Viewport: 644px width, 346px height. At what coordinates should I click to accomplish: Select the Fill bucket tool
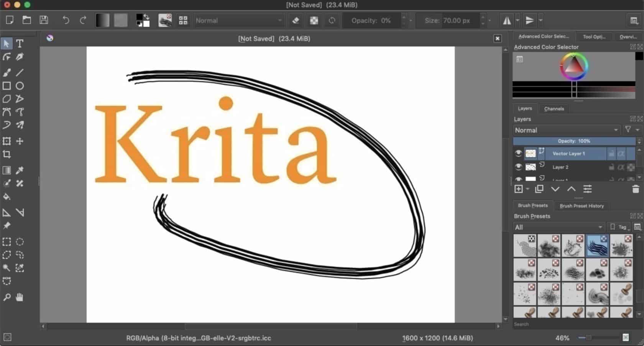click(7, 197)
